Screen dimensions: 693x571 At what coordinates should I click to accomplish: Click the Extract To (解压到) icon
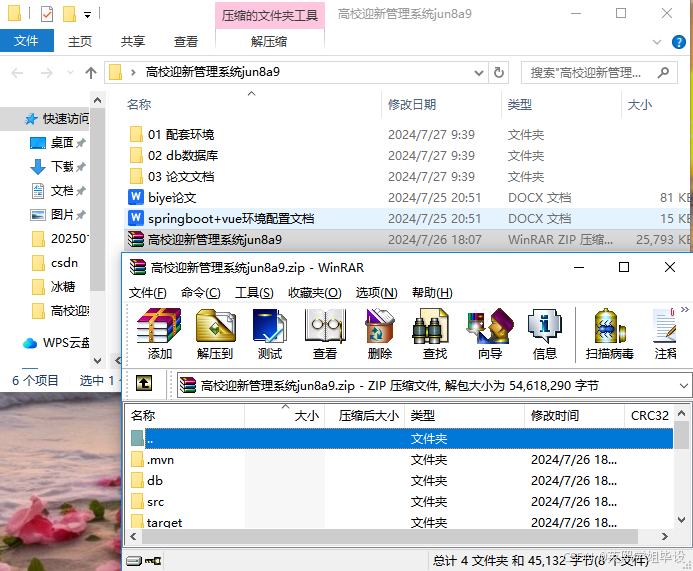pos(215,334)
